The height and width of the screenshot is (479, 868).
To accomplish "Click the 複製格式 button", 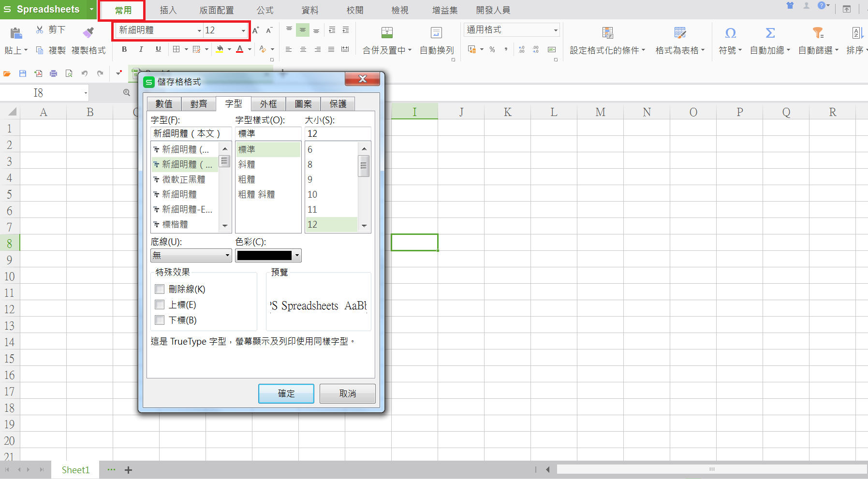I will click(x=88, y=50).
